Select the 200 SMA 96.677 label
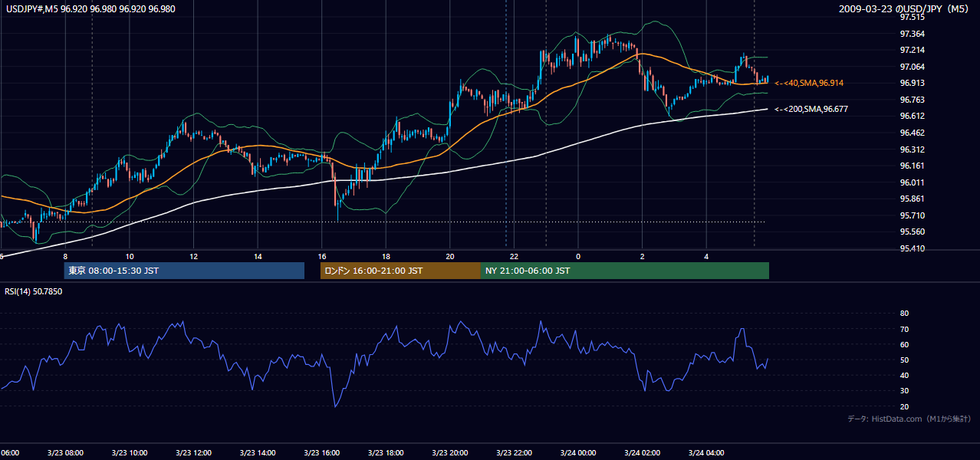Screen dimensions: 980x460 click(x=812, y=110)
